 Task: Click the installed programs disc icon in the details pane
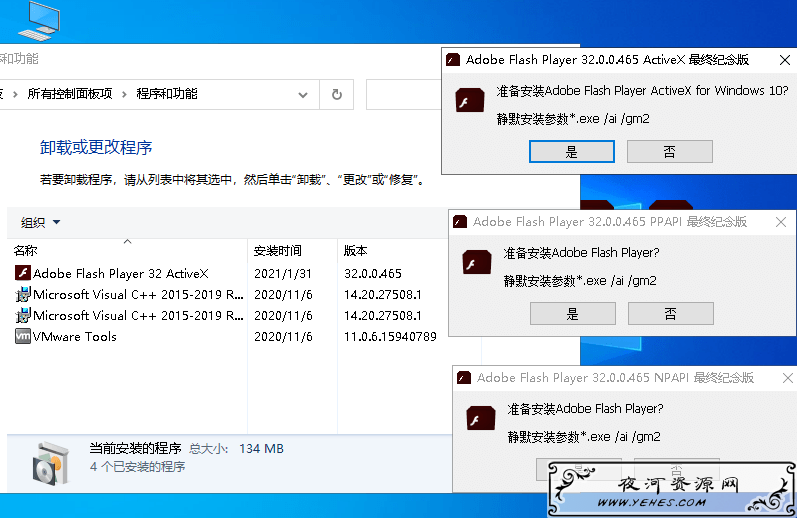(x=50, y=463)
